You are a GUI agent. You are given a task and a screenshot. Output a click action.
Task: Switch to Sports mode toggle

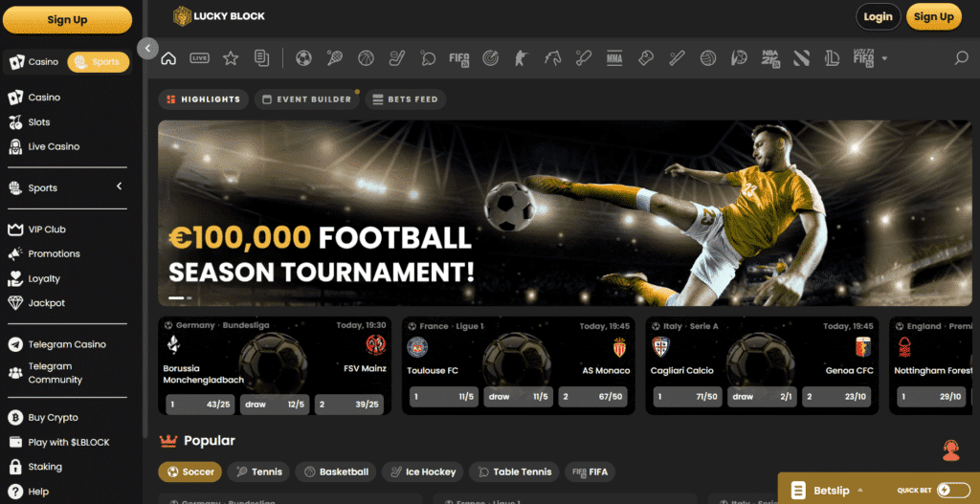99,62
